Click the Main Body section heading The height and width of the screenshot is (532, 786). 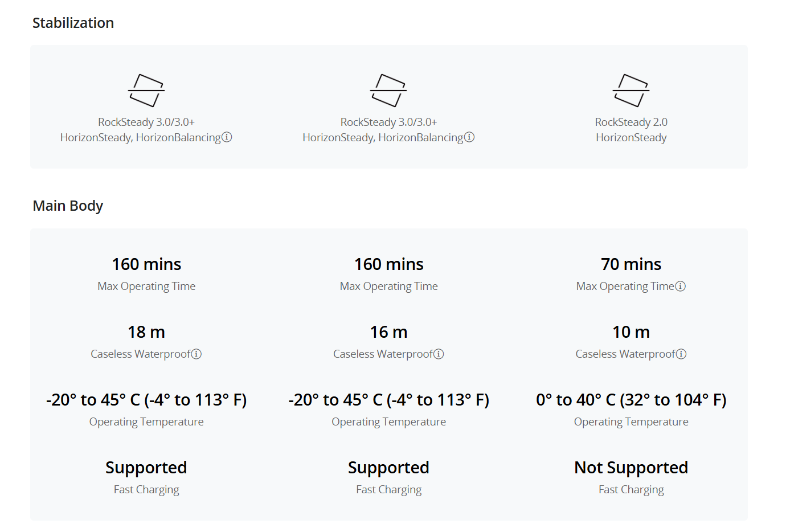point(68,206)
